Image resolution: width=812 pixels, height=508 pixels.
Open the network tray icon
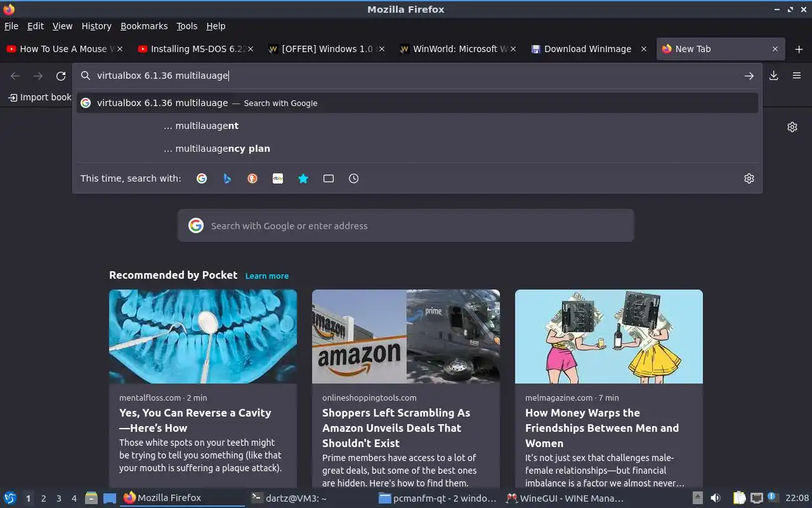[756, 498]
